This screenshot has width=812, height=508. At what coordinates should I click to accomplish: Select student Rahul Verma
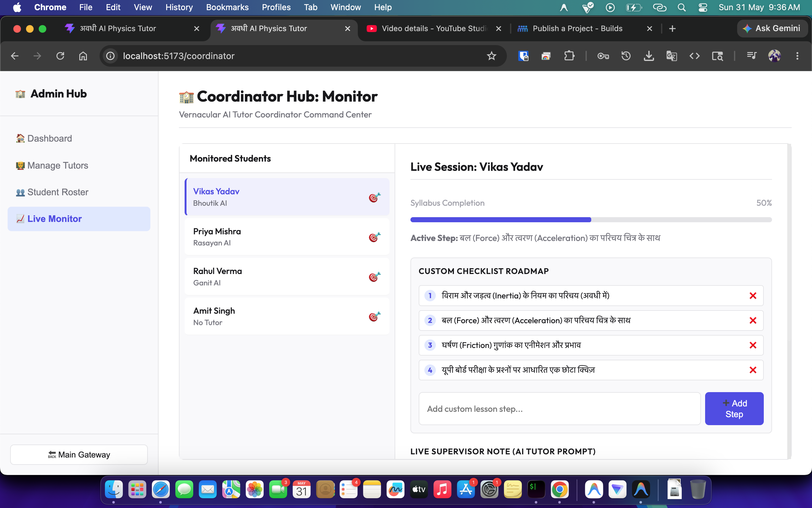tap(287, 277)
